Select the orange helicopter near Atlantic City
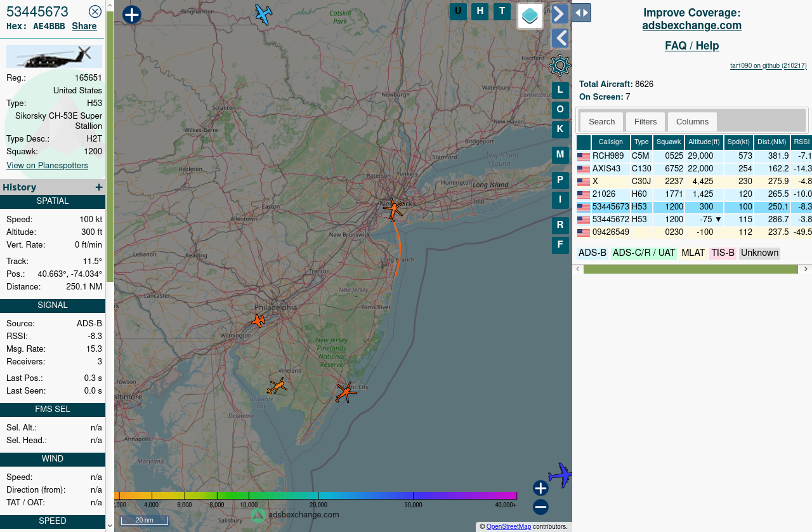The height and width of the screenshot is (532, 812). pos(346,392)
